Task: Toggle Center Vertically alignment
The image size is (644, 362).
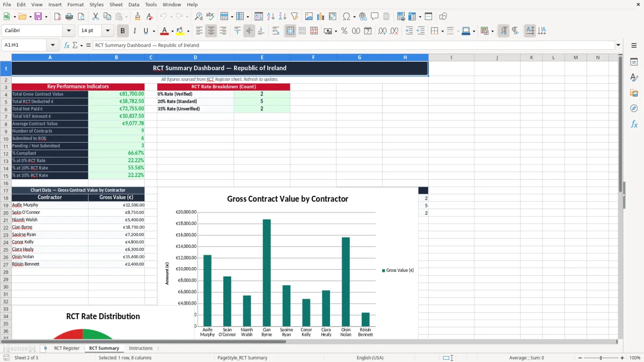Action: tap(249, 31)
